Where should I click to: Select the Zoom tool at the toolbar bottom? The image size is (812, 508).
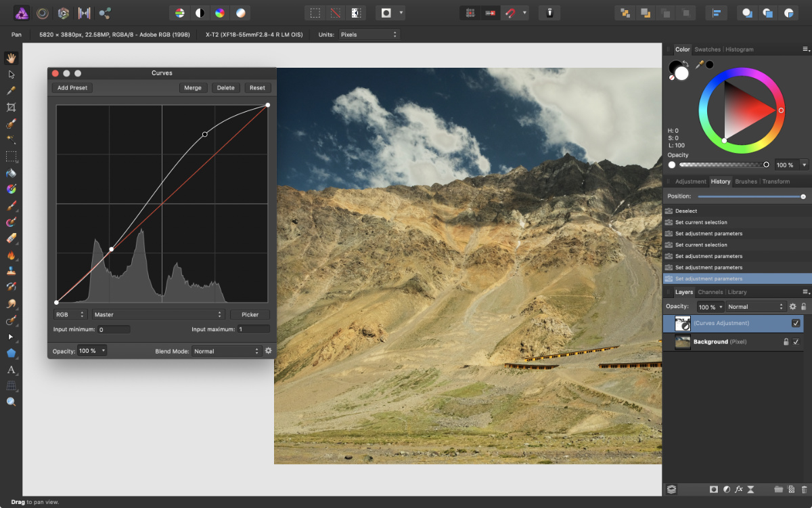pos(11,401)
